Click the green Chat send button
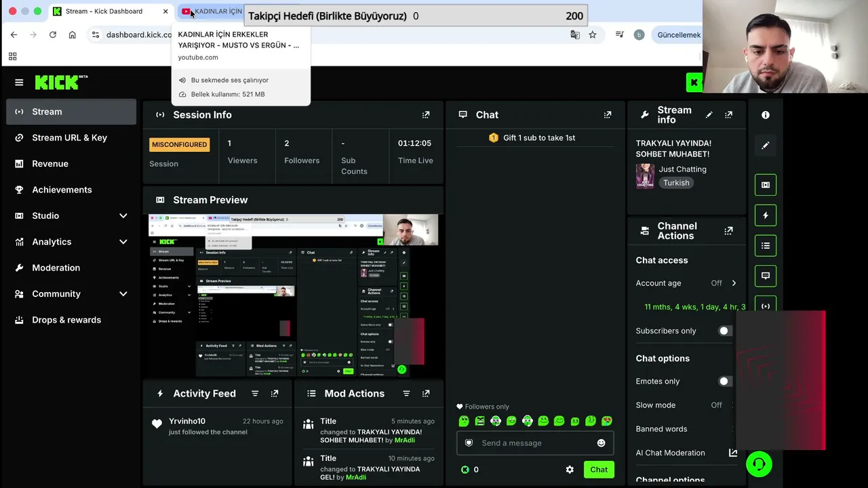The height and width of the screenshot is (488, 868). tap(599, 470)
